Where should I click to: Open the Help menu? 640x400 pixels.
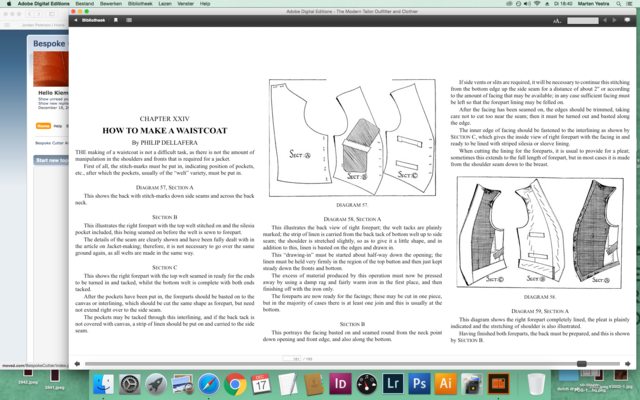point(205,4)
